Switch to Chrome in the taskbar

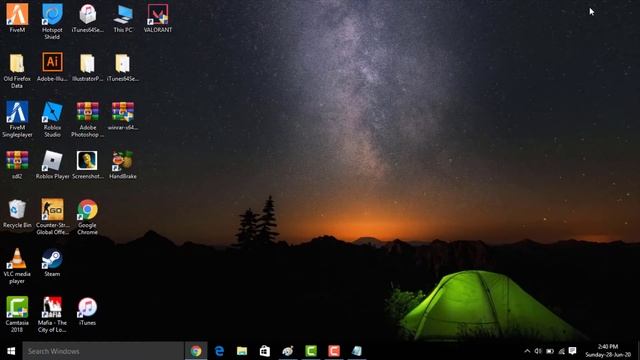[x=196, y=351]
